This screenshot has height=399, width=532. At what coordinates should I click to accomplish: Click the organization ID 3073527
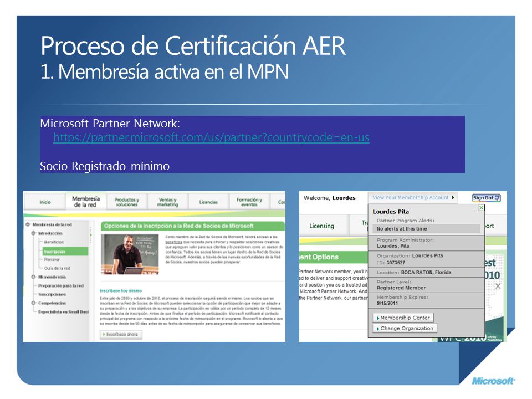tap(396, 263)
